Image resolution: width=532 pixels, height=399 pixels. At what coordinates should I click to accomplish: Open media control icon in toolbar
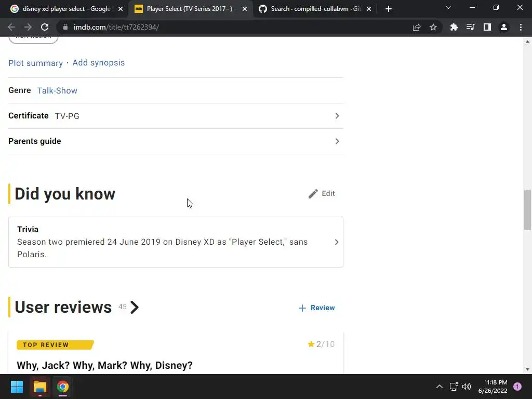(x=470, y=27)
